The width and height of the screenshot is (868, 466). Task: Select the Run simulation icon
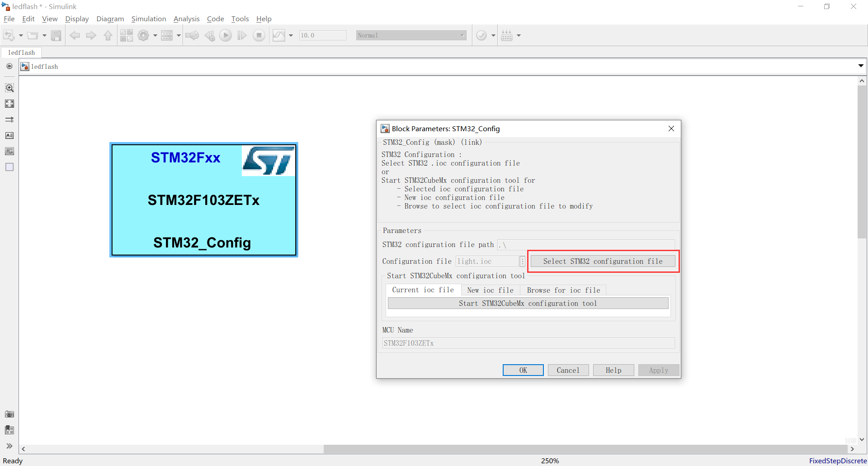225,35
